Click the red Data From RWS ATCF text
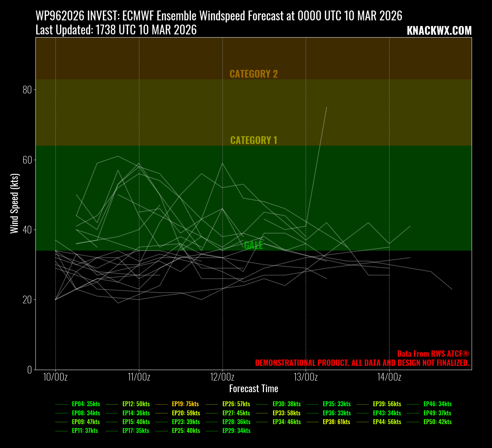492x448 pixels. [433, 354]
